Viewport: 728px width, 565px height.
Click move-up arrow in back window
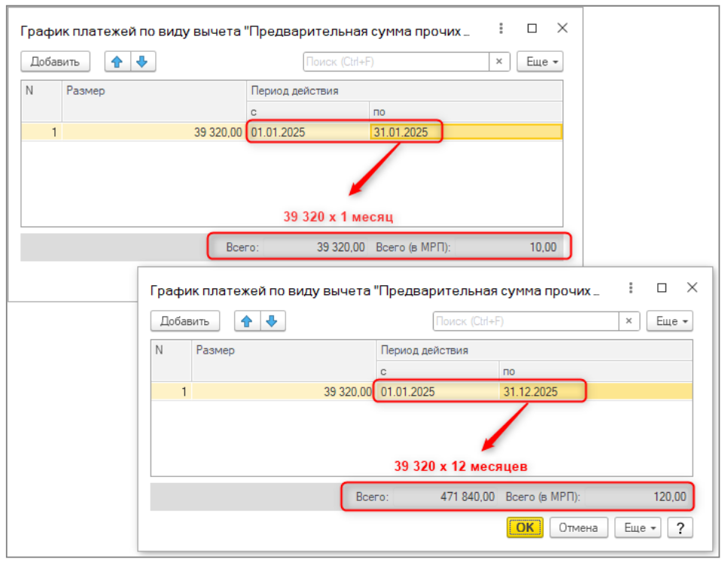(x=117, y=62)
